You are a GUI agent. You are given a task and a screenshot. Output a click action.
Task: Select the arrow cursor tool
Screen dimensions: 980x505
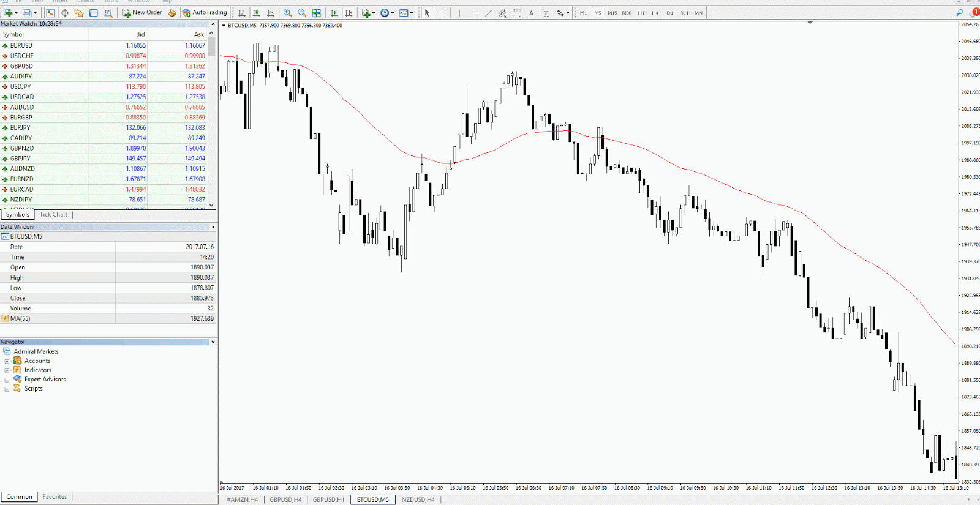point(427,12)
